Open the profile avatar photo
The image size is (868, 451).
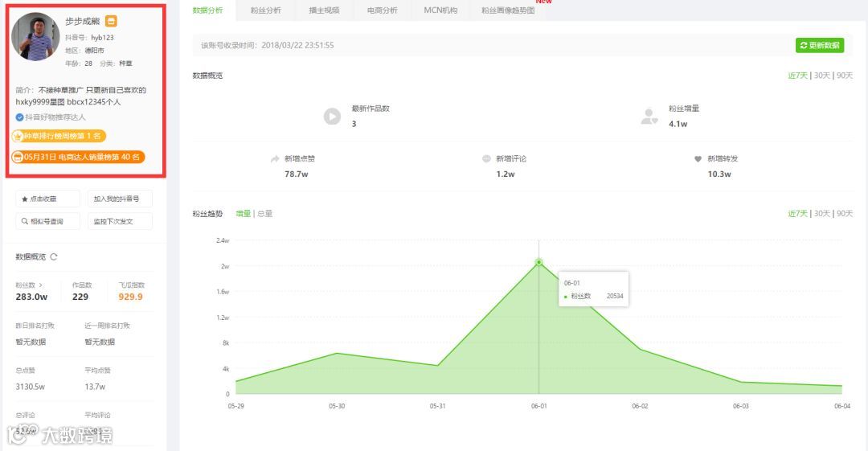coord(35,36)
